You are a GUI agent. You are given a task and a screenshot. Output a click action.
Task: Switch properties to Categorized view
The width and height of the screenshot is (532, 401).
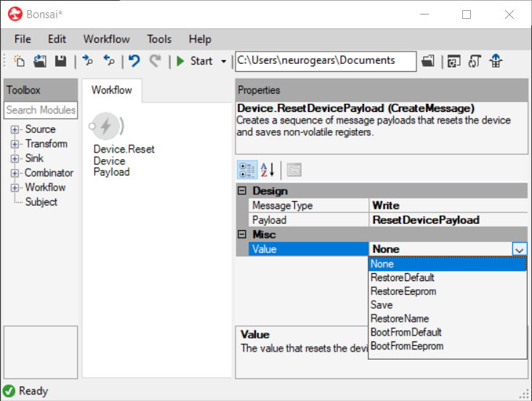click(x=246, y=170)
